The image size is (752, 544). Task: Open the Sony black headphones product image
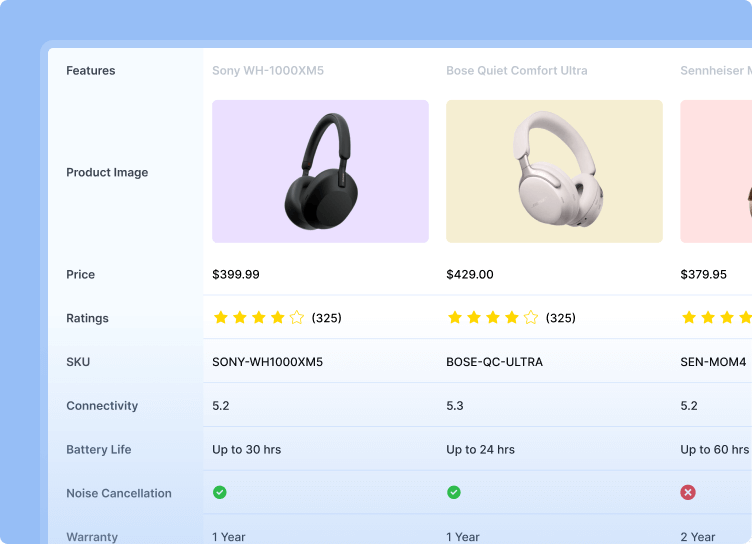(x=320, y=171)
